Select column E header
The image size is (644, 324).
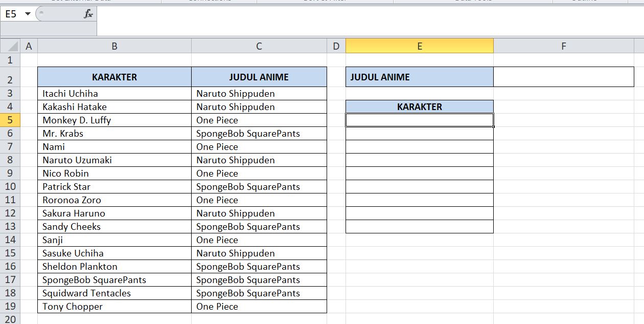click(x=419, y=46)
